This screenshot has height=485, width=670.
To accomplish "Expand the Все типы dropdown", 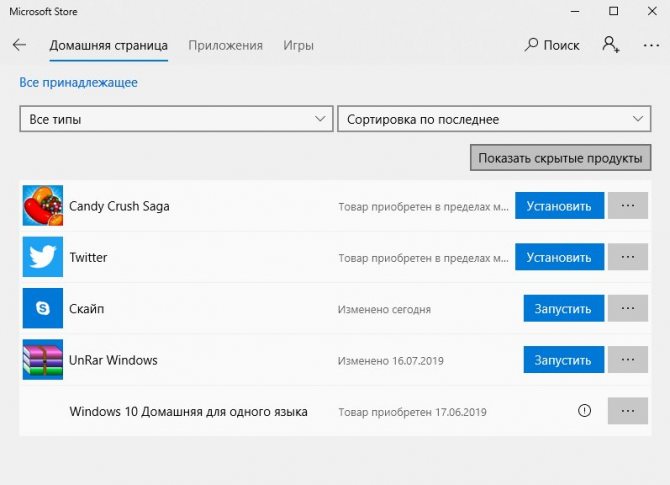I will pyautogui.click(x=176, y=119).
